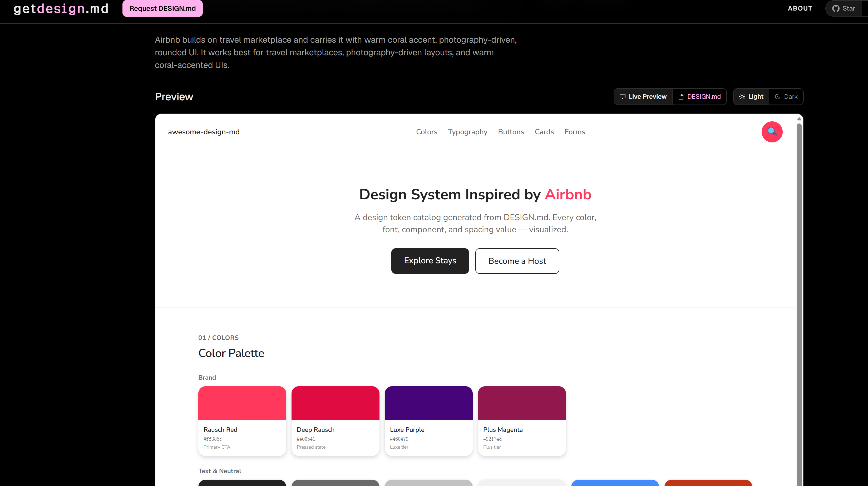Click the Pressed state swatch caption
This screenshot has width=868, height=486.
click(311, 447)
